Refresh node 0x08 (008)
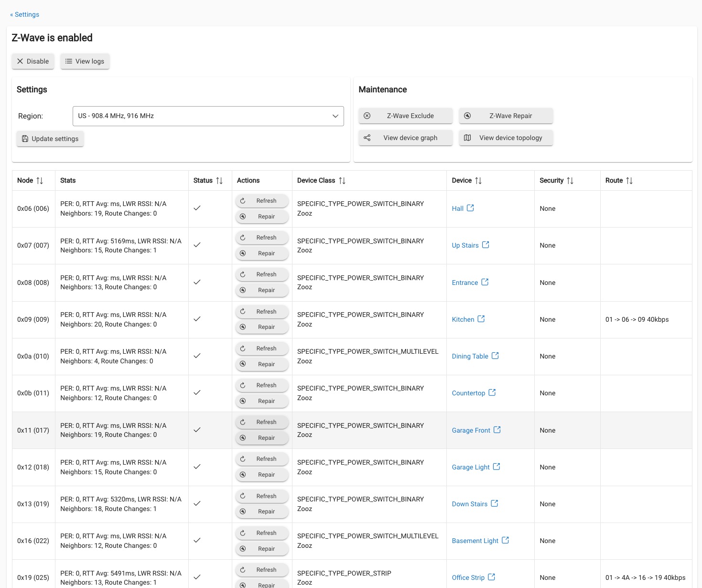Screen dimensions: 702x588 point(262,274)
